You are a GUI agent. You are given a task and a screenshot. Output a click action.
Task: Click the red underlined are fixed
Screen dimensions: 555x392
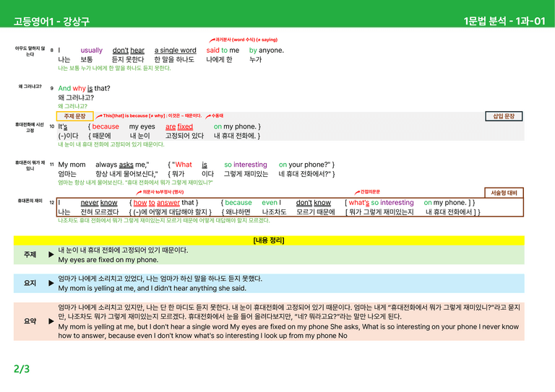click(x=179, y=126)
